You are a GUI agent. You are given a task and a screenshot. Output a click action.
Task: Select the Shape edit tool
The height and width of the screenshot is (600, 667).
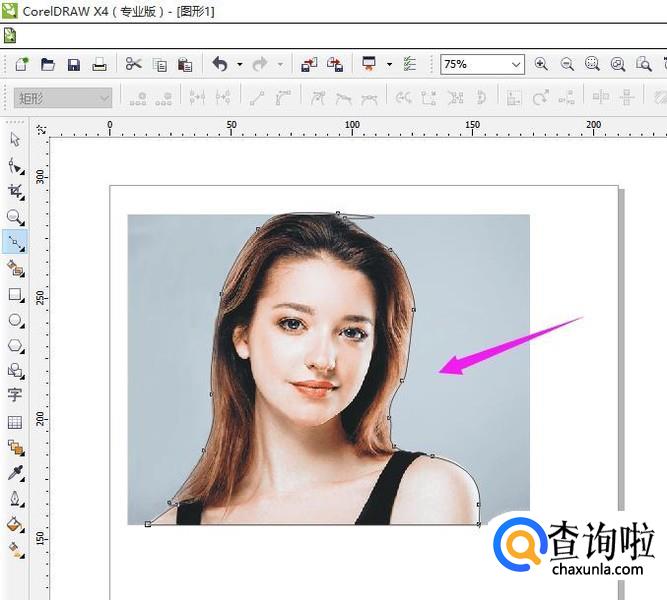point(15,165)
